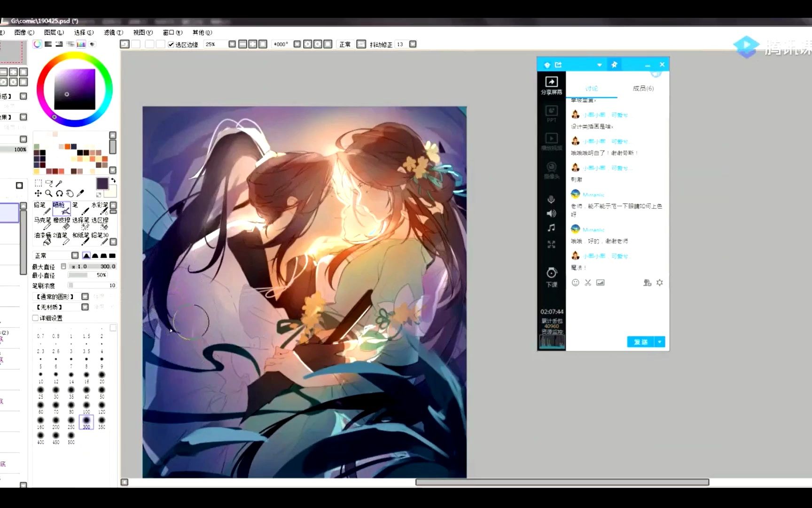Pin the classroom window with pushpin icon
Screen dimensions: 812x508
pyautogui.click(x=614, y=64)
